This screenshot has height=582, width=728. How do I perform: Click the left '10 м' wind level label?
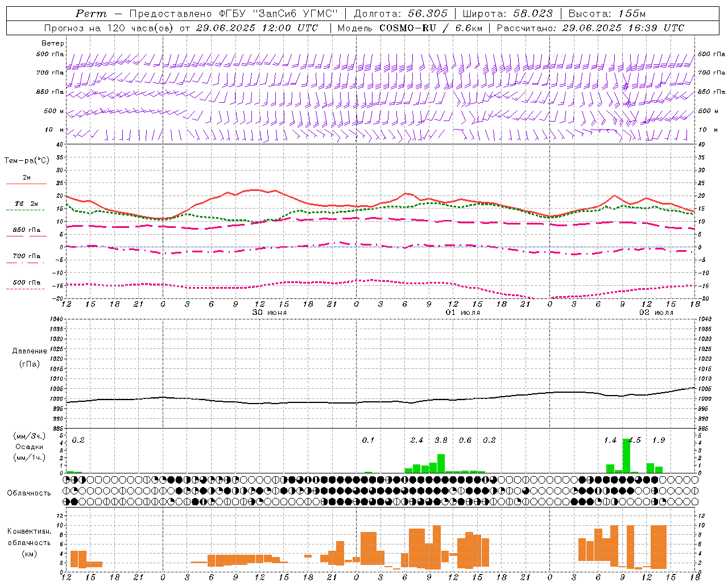pos(54,130)
